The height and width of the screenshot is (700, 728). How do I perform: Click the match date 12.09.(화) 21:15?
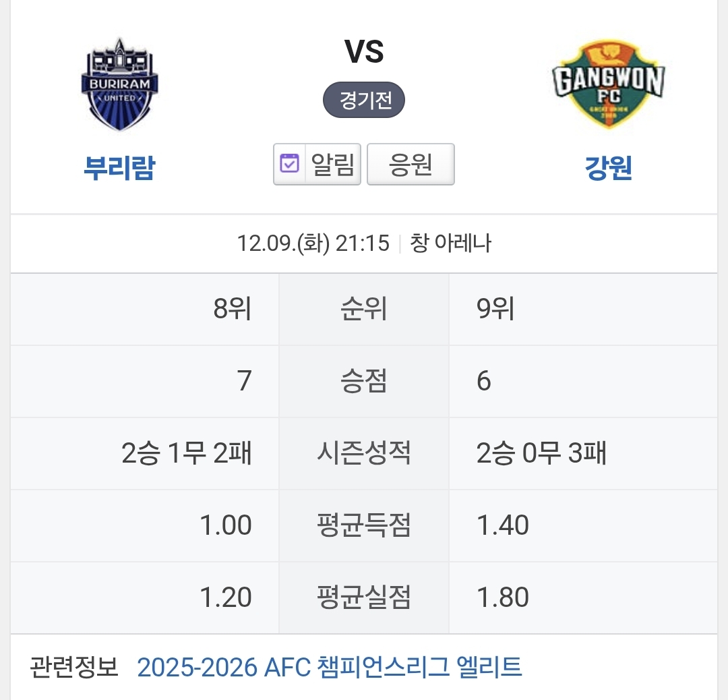coord(313,243)
